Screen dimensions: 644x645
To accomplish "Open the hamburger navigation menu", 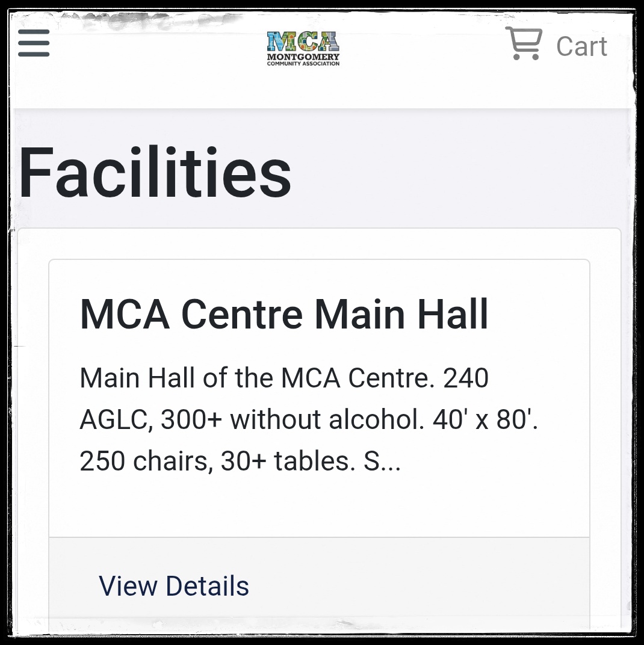I will point(34,43).
